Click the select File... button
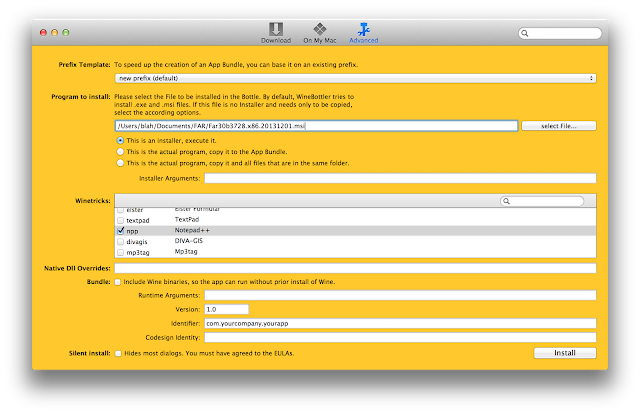The width and height of the screenshot is (640, 414). [x=559, y=126]
